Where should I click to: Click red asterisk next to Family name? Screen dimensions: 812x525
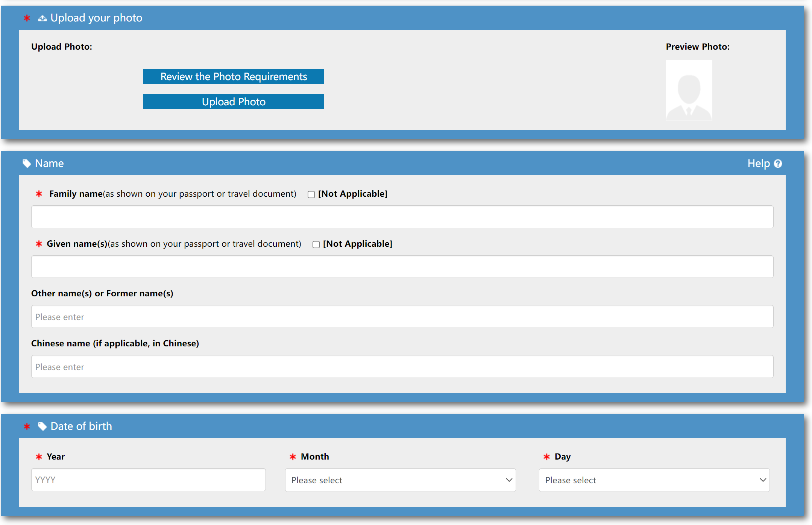[39, 194]
